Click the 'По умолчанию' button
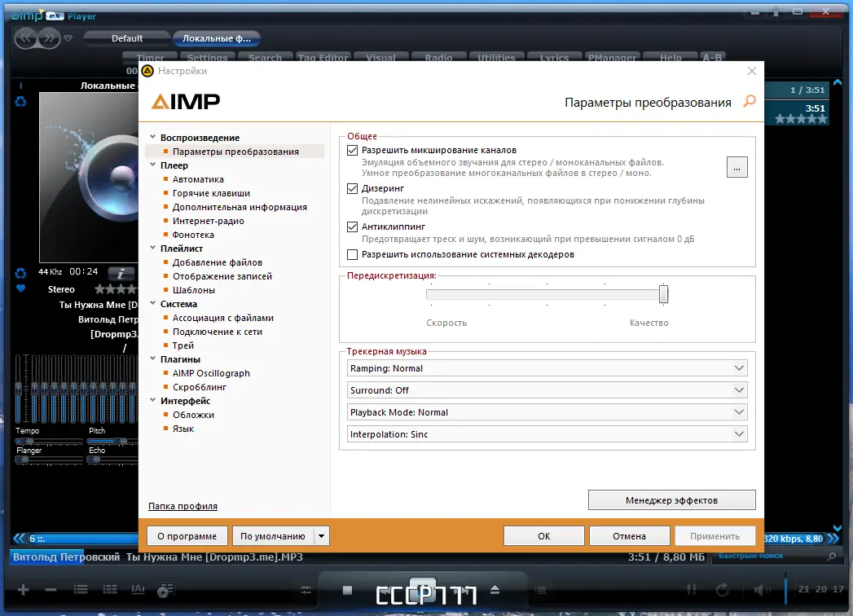 pos(273,536)
